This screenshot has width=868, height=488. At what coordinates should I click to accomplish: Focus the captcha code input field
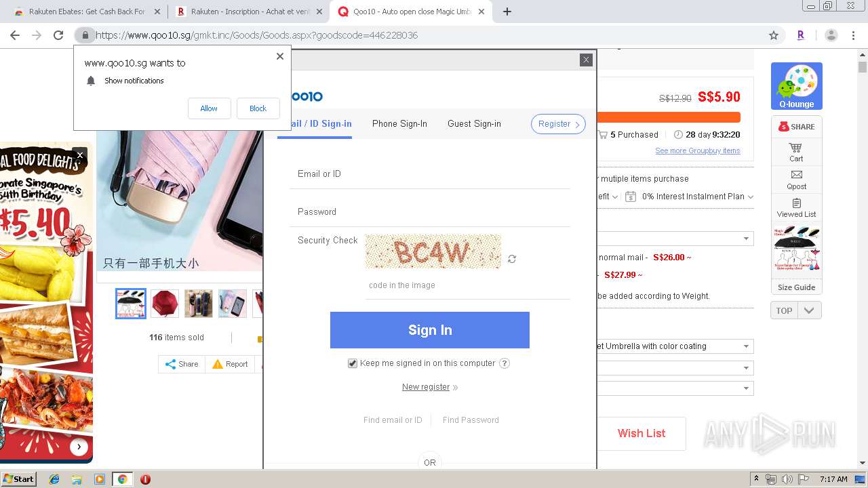tap(467, 285)
